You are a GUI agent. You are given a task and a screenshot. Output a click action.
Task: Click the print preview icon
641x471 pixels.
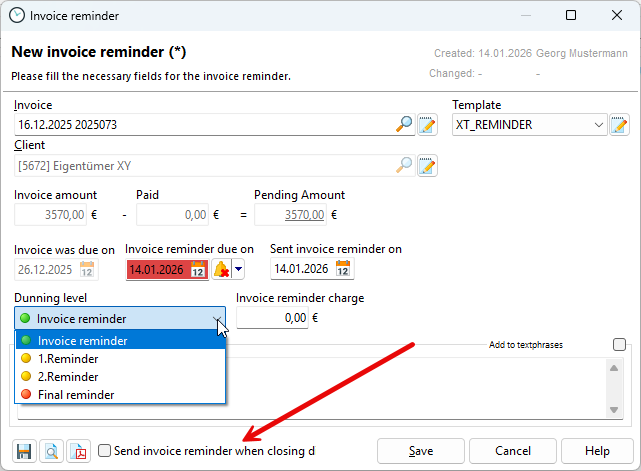(x=52, y=451)
